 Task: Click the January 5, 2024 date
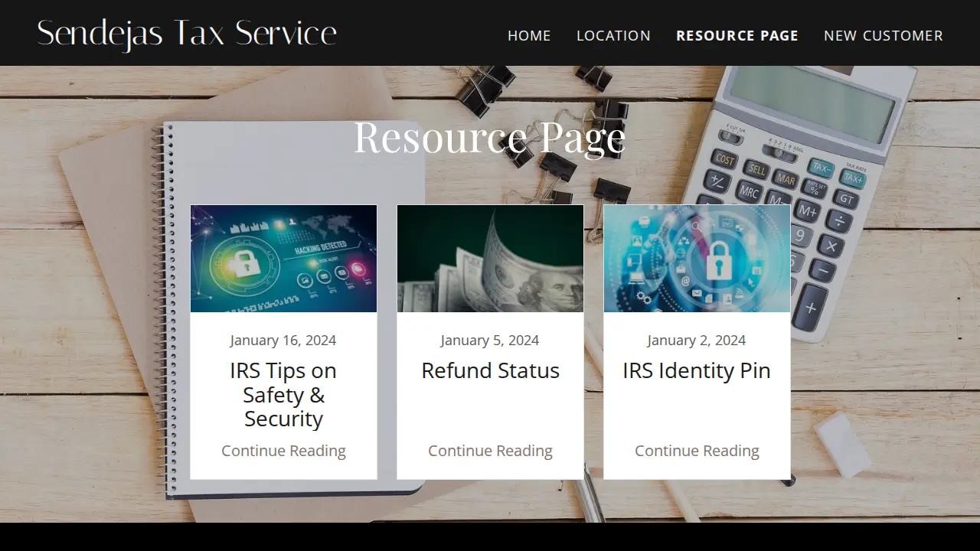[x=490, y=341]
